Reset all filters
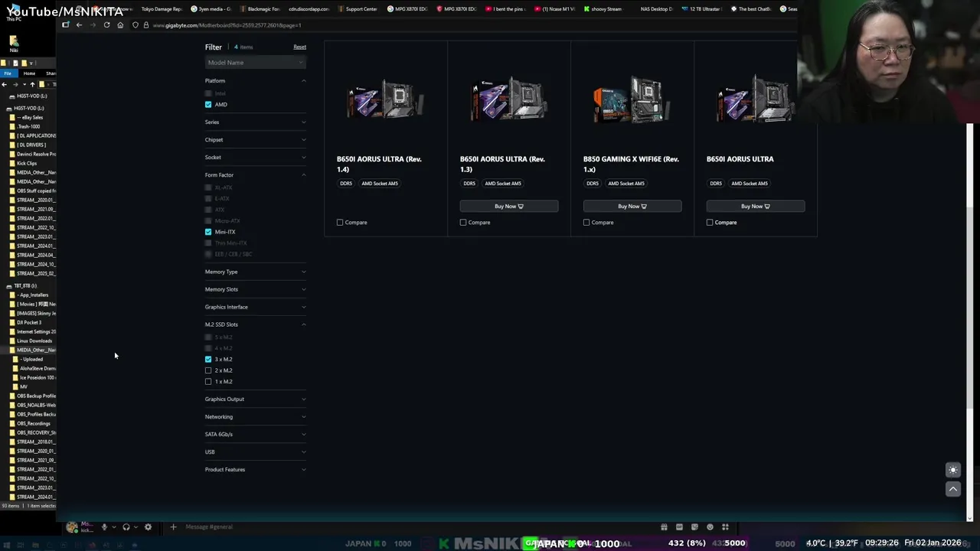The height and width of the screenshot is (551, 980). tap(299, 47)
